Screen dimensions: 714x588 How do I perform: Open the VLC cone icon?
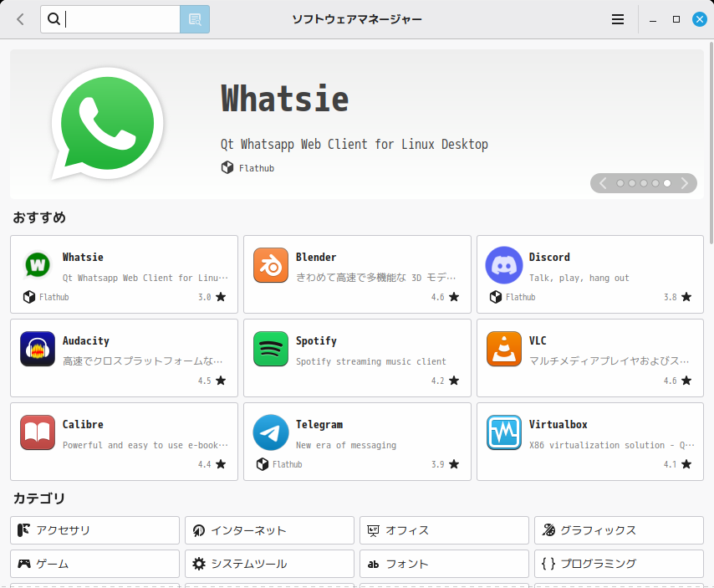click(x=504, y=349)
